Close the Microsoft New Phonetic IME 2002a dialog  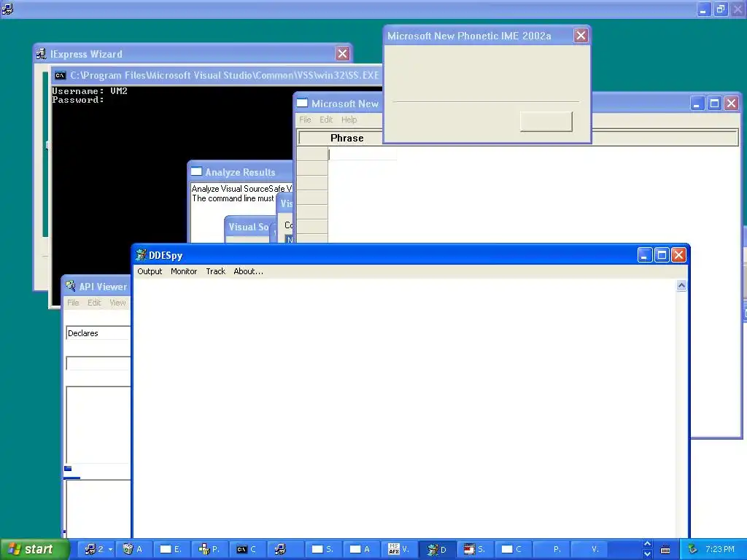(x=581, y=36)
